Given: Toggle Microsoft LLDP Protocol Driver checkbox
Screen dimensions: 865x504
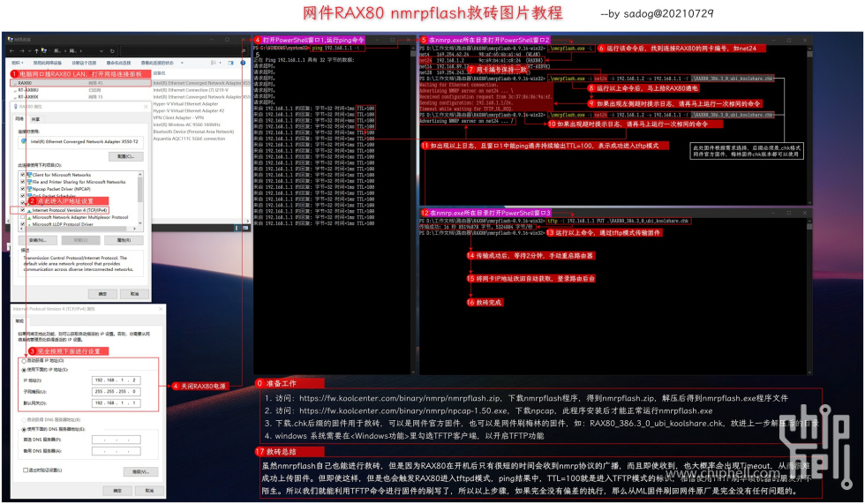Looking at the screenshot, I should coord(23,224).
